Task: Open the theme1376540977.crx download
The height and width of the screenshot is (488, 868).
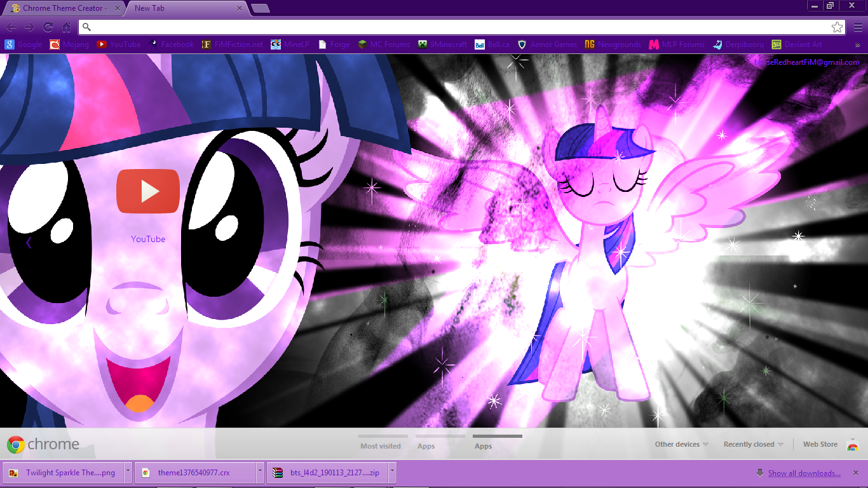Action: tap(196, 473)
